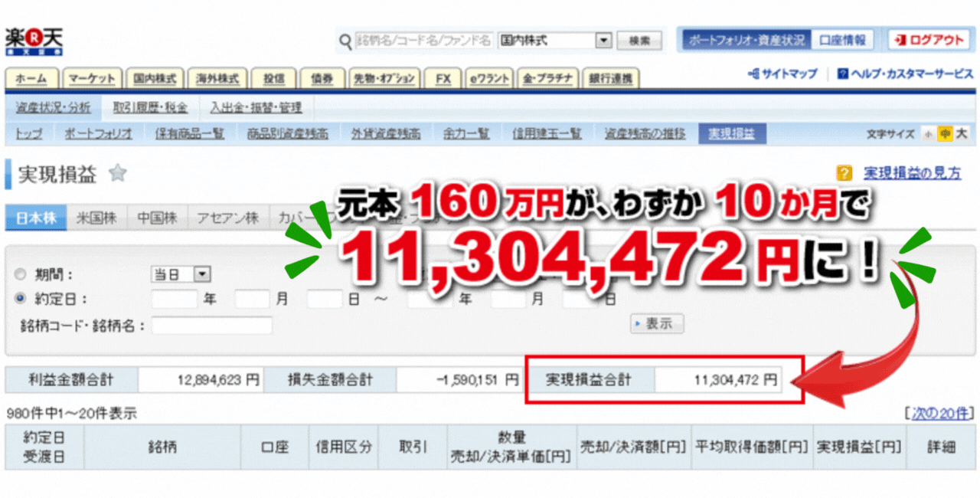
Task: Click the 表示 button
Action: pos(657,324)
